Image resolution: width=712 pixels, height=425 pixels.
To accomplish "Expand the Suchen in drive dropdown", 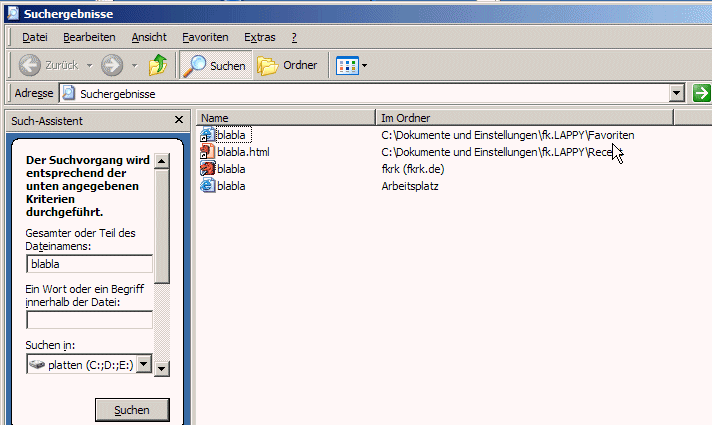I will coord(142,364).
